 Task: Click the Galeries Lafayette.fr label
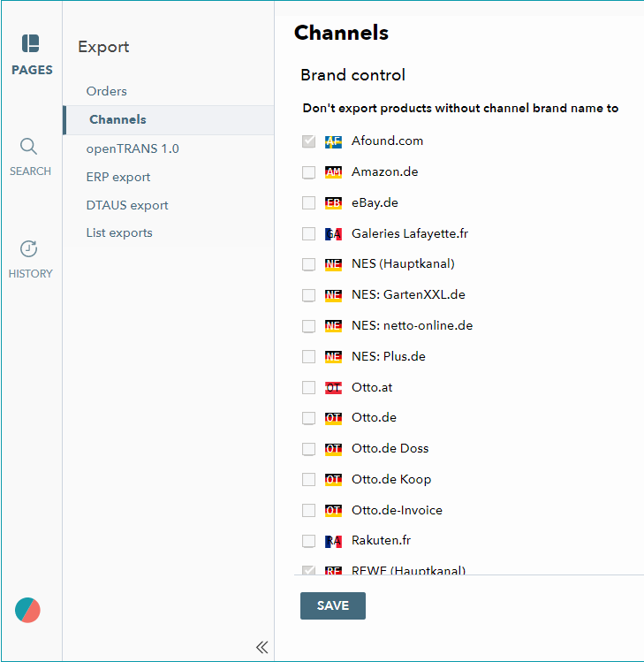[410, 233]
